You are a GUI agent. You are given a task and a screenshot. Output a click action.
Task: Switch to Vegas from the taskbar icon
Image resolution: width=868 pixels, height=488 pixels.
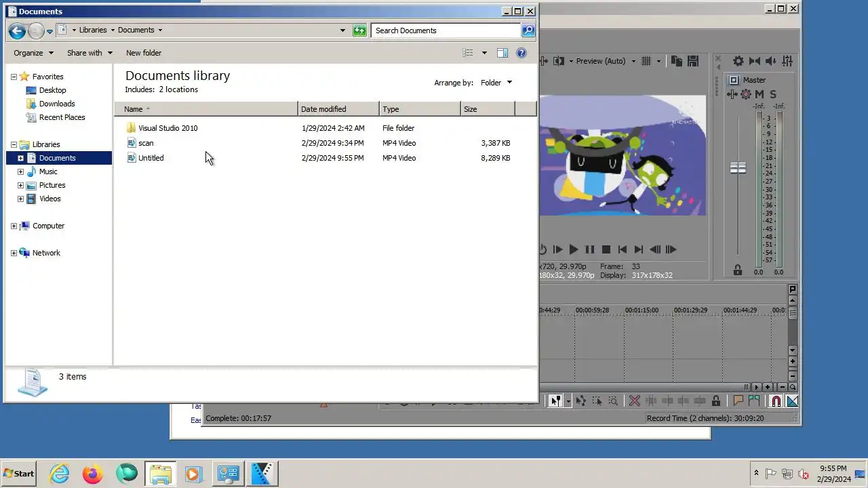point(262,474)
